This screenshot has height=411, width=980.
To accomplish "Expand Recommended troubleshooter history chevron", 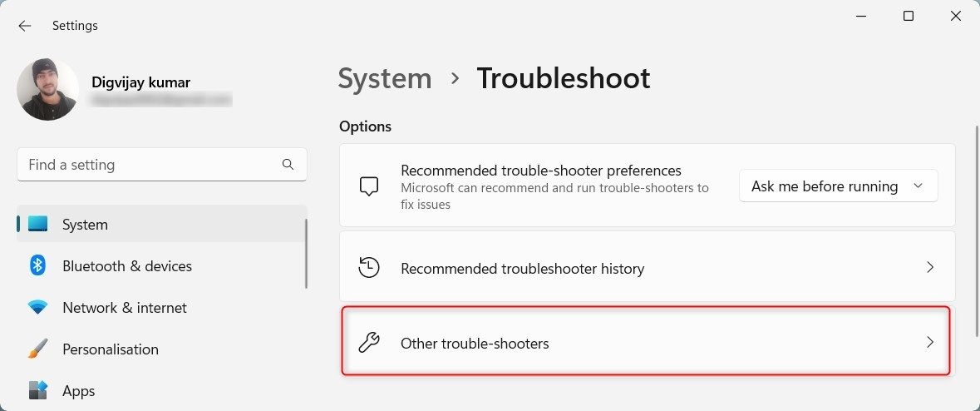I will point(930,268).
